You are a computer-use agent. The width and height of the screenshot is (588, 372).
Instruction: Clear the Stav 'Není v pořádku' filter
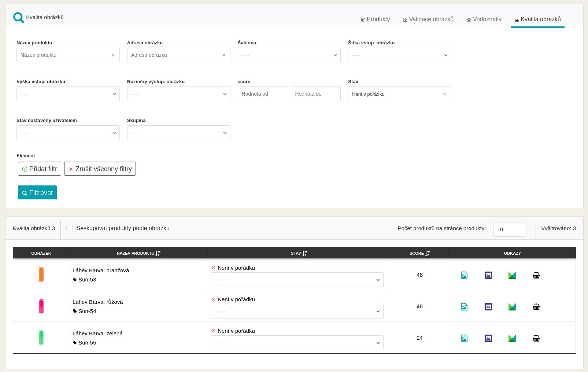pyautogui.click(x=444, y=94)
